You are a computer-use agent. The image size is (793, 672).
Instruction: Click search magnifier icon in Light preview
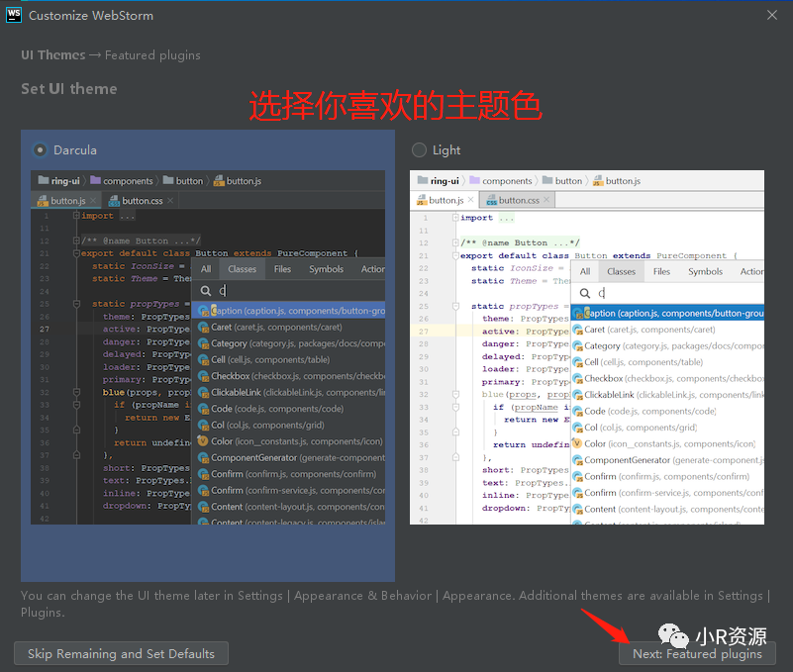pyautogui.click(x=585, y=293)
